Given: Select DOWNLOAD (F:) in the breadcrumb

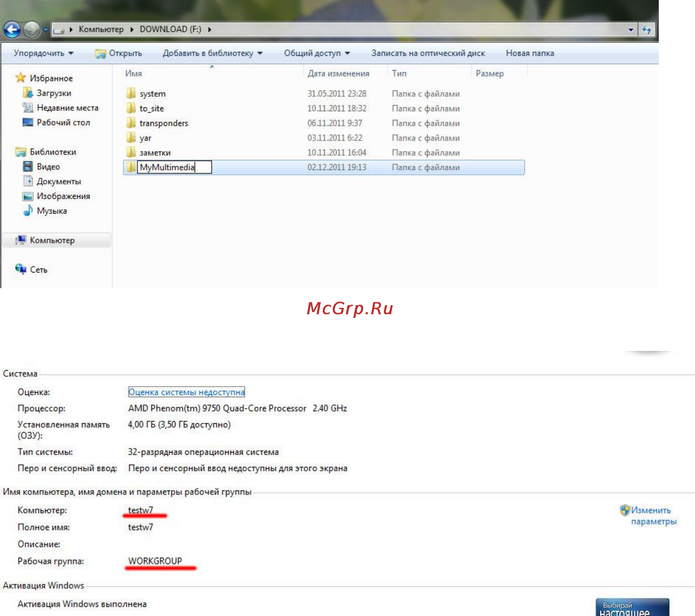Looking at the screenshot, I should coord(170,29).
